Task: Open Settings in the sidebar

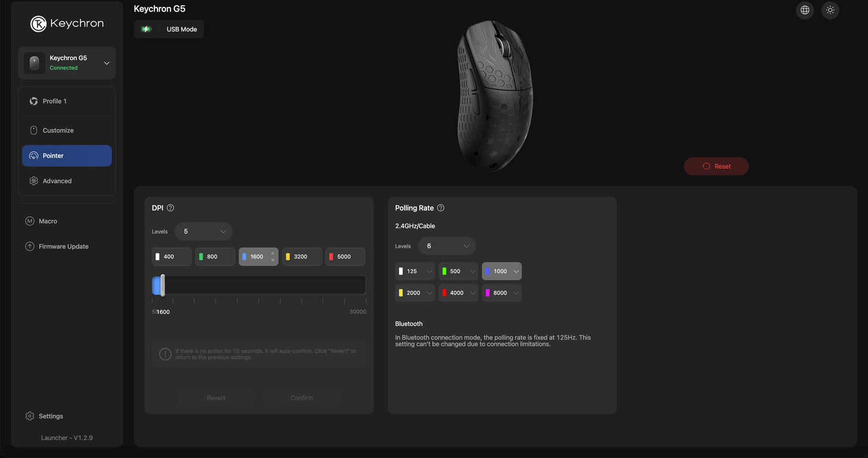Action: pyautogui.click(x=50, y=416)
